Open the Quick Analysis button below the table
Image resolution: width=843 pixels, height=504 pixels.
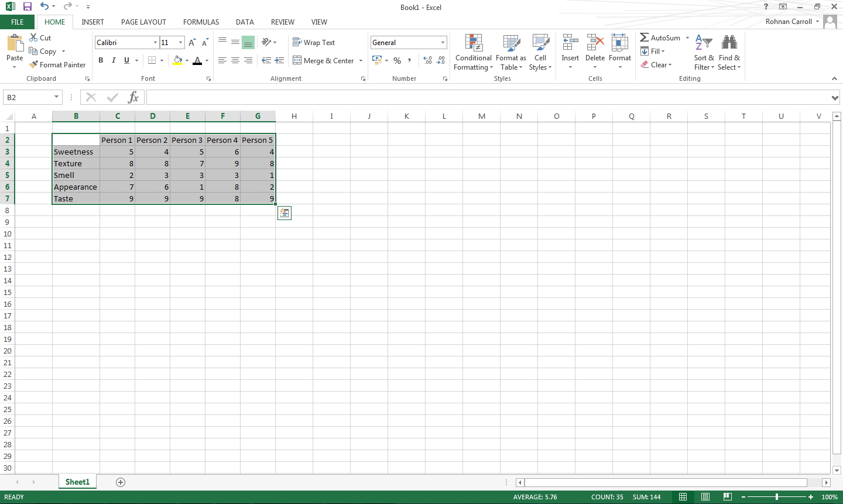point(284,213)
